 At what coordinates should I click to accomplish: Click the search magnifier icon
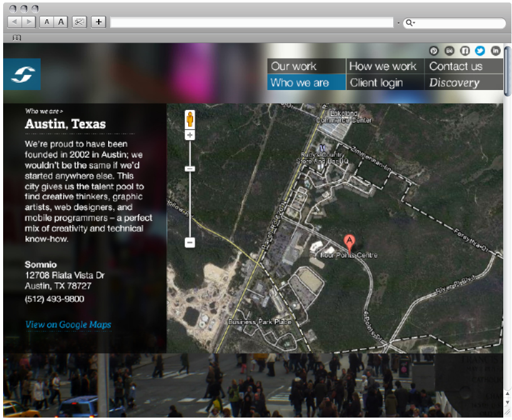point(409,23)
